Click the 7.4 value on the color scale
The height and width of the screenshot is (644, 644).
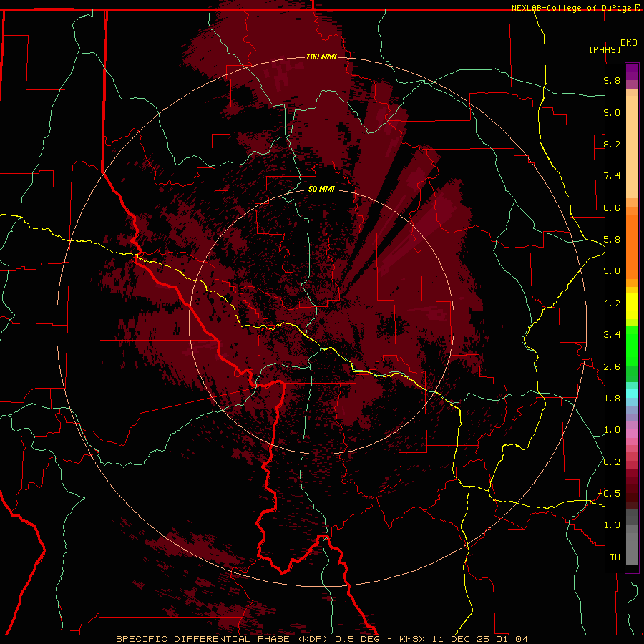(612, 176)
